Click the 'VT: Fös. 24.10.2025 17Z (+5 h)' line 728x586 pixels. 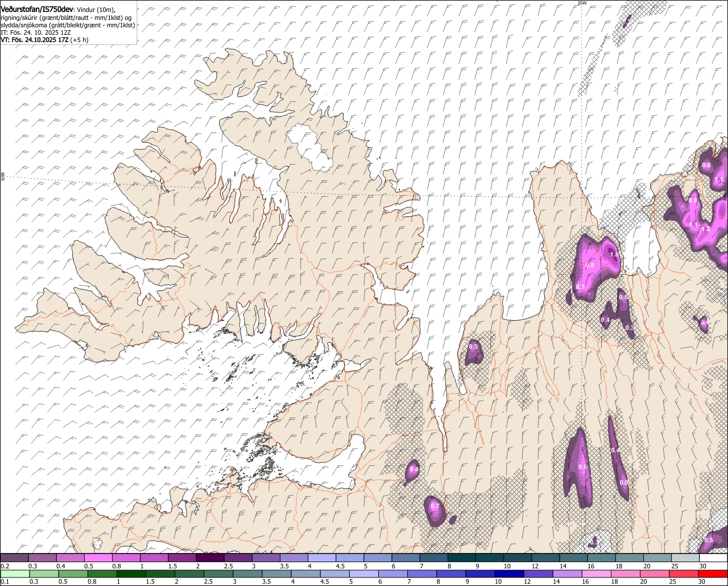[x=44, y=40]
